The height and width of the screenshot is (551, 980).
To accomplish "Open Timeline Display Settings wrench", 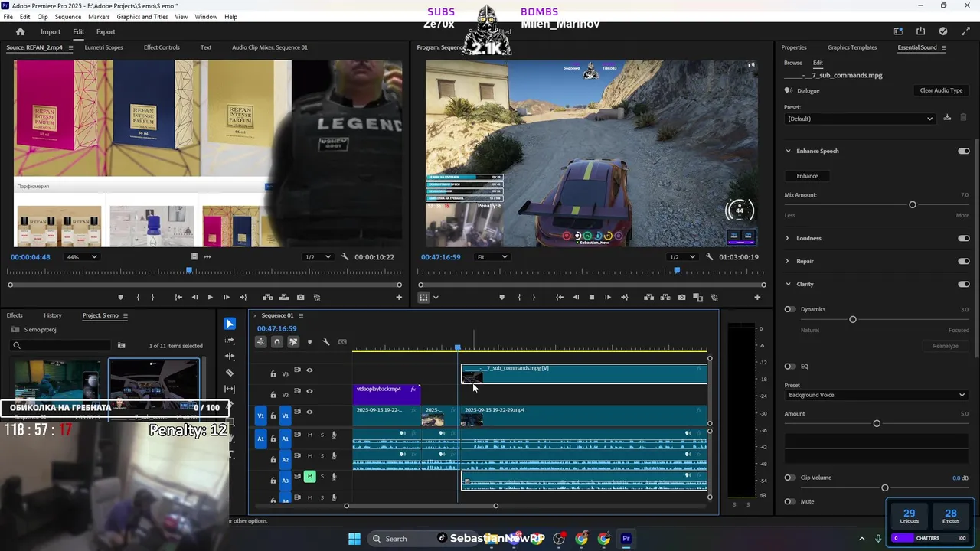I will [326, 342].
